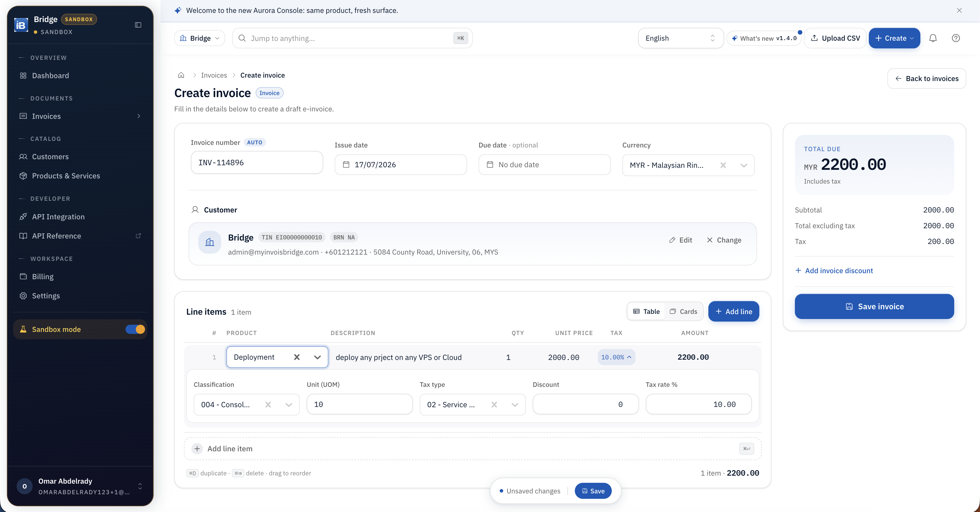Screen dimensions: 980x512
Task: Open API Integration in the sidebar
Action: (80, 217)
